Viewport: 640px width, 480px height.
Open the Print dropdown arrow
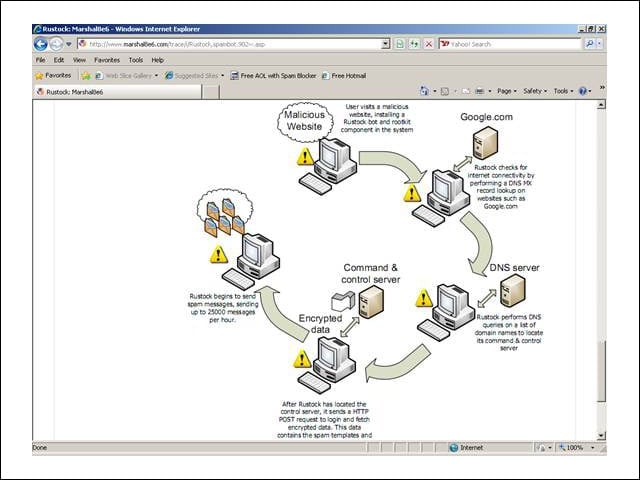(x=489, y=91)
